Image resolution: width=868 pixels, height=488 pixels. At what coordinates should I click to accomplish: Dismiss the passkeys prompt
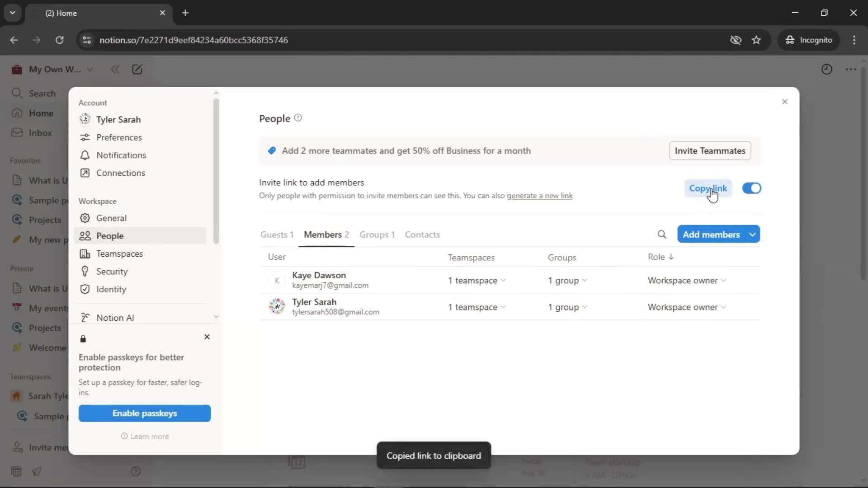[x=207, y=337]
